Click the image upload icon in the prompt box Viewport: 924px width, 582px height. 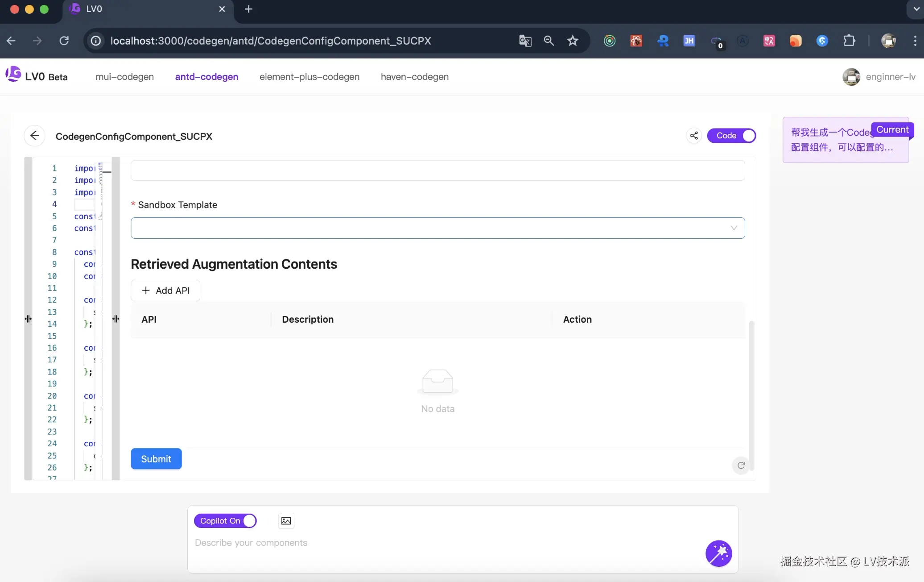286,521
